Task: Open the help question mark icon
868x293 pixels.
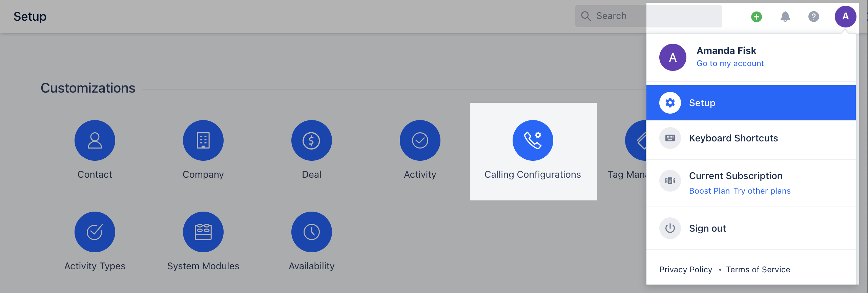Action: click(x=814, y=17)
